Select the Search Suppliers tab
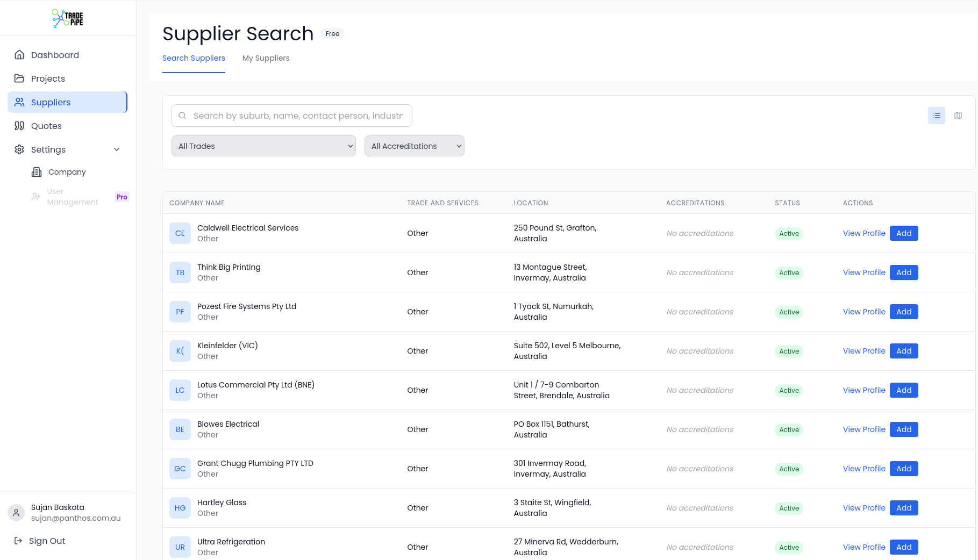The image size is (978, 560). click(194, 58)
